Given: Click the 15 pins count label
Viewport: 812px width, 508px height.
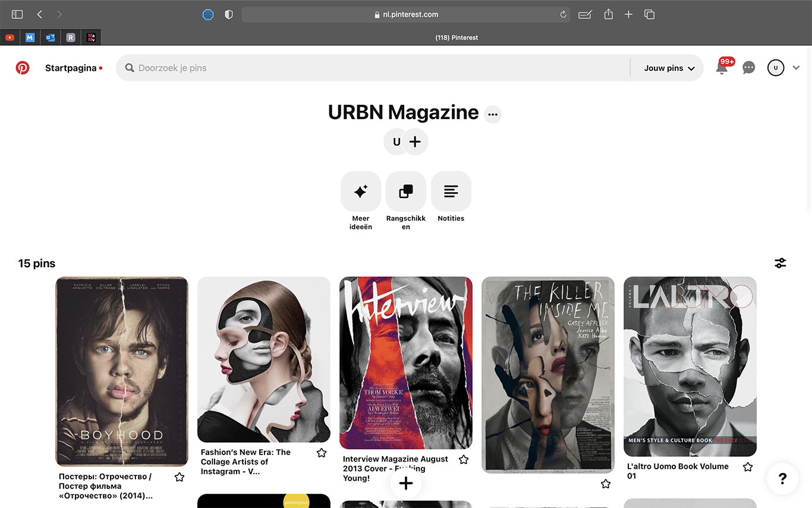Looking at the screenshot, I should pyautogui.click(x=37, y=264).
